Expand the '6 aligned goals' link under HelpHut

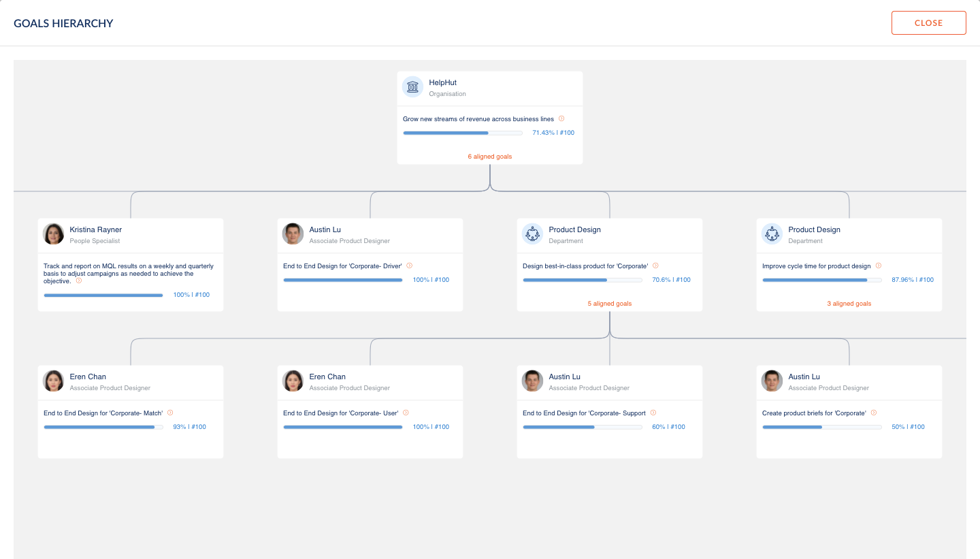point(489,157)
